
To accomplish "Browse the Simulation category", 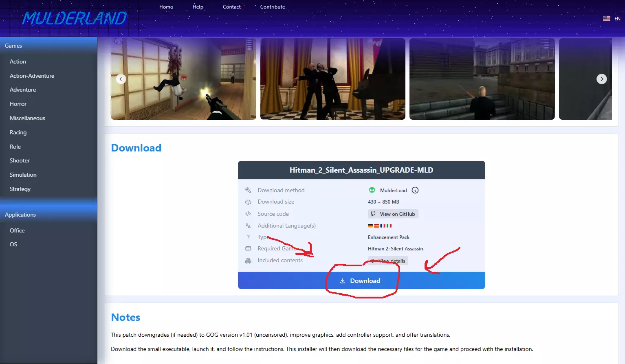I will (23, 175).
